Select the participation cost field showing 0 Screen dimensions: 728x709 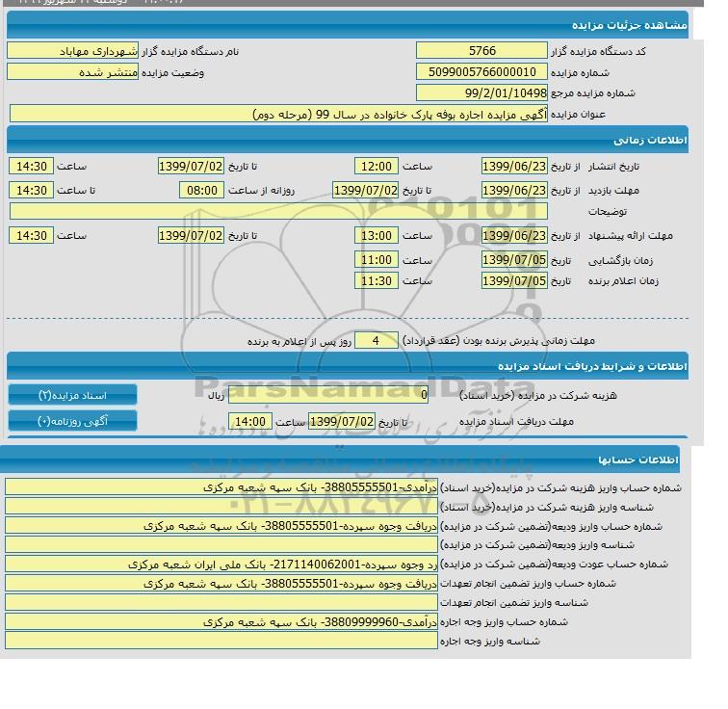(327, 395)
